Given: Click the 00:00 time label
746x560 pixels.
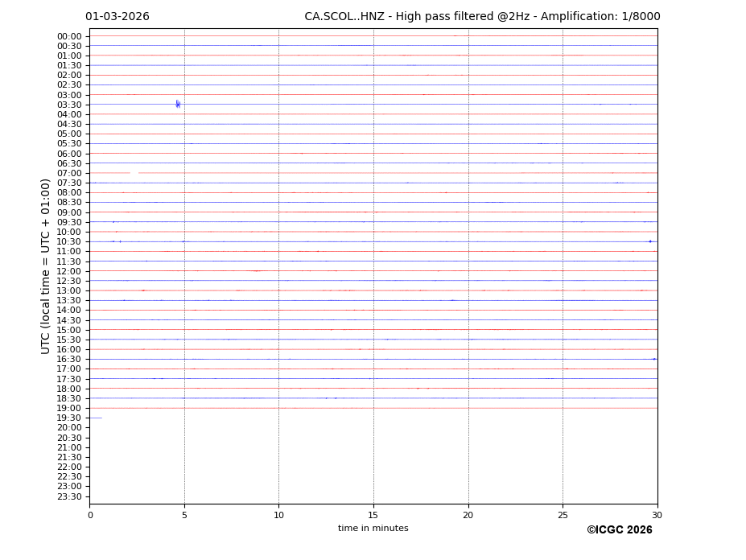Looking at the screenshot, I should 69,36.
